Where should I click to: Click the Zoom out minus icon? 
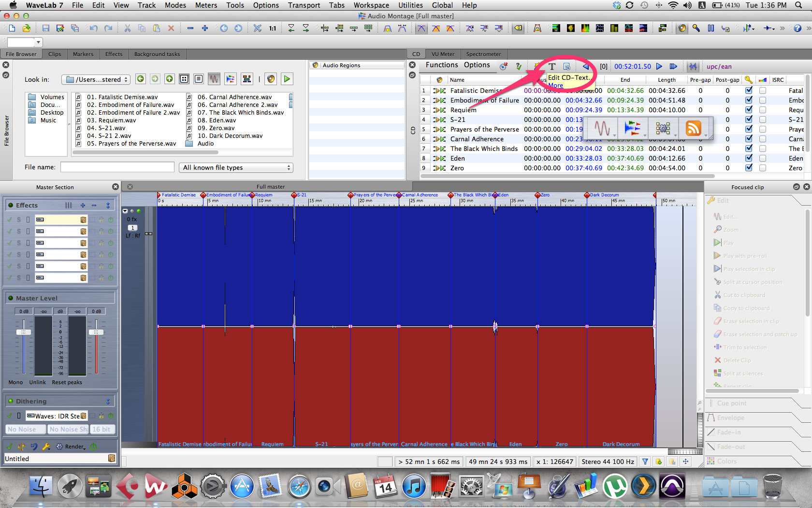[x=190, y=29]
